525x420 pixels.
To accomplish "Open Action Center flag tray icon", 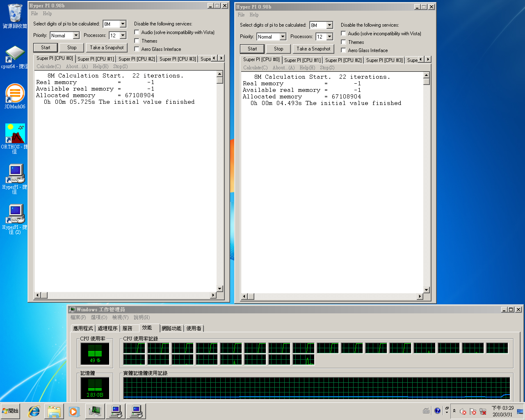I will [473, 411].
